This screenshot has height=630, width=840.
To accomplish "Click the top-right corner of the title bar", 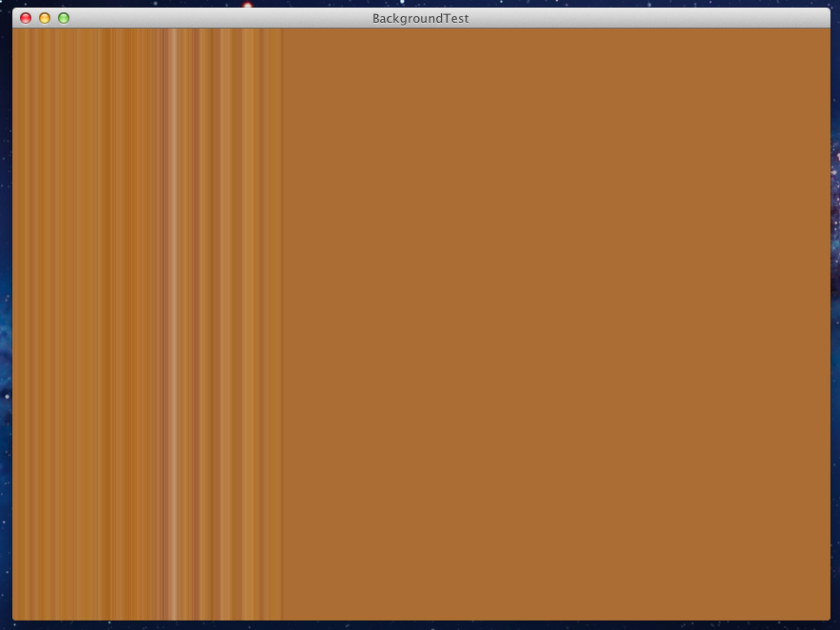I will point(827,13).
